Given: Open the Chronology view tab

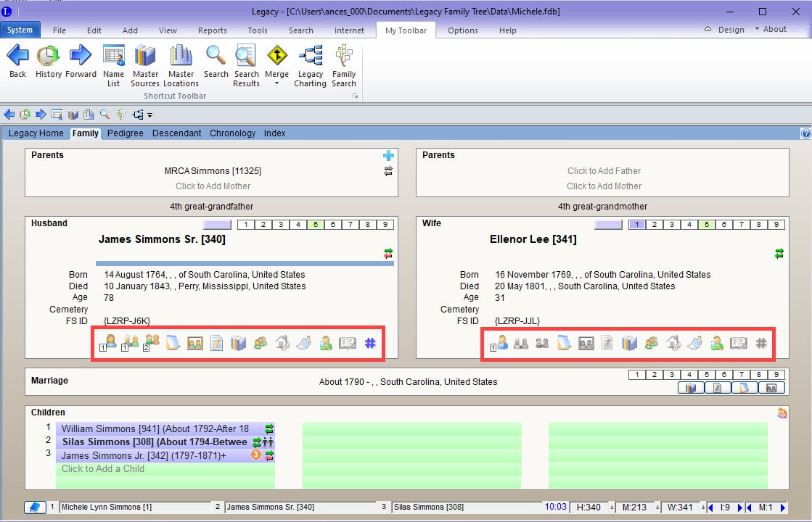Looking at the screenshot, I should pos(232,133).
